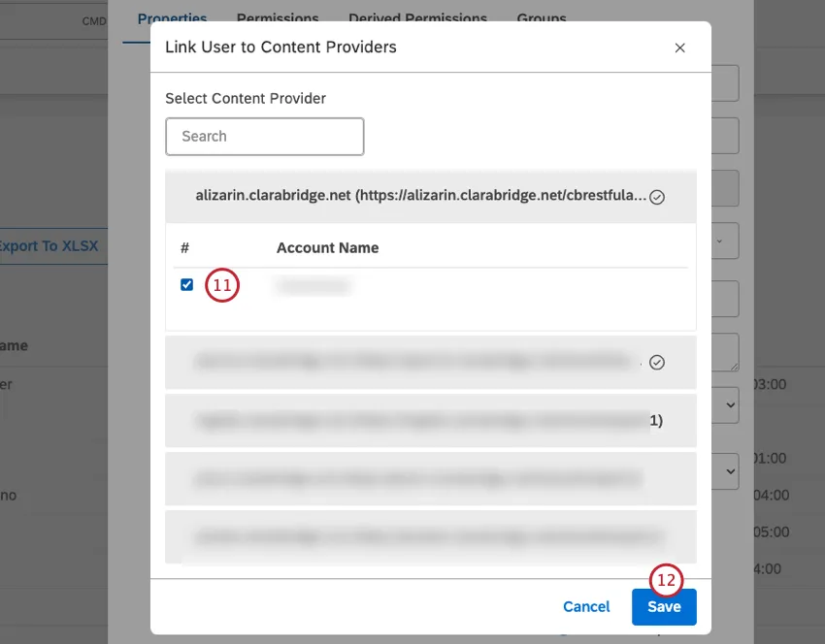
Task: Select the Groups tab
Action: point(541,18)
